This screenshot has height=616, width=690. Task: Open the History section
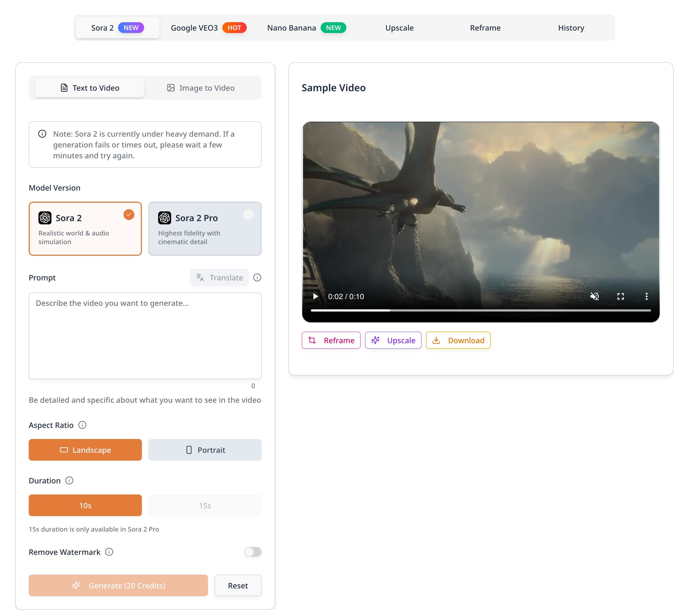[x=571, y=28]
